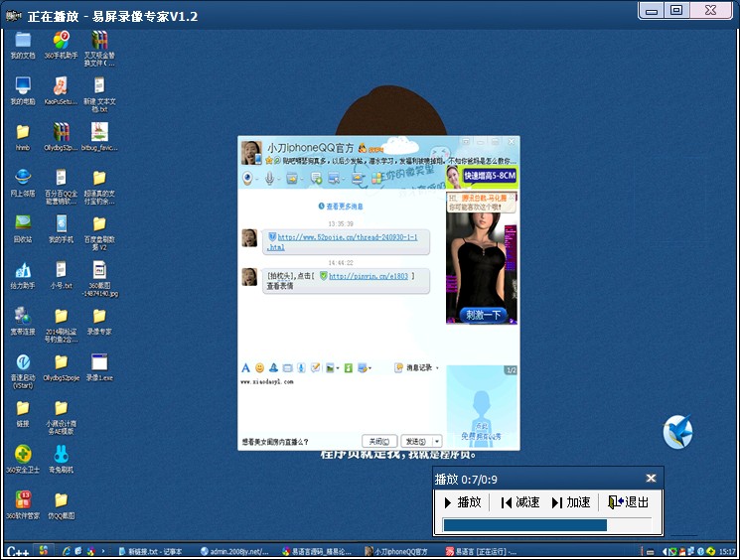Expand the send picture dropdown arrow
This screenshot has height=560, width=740.
pyautogui.click(x=338, y=368)
